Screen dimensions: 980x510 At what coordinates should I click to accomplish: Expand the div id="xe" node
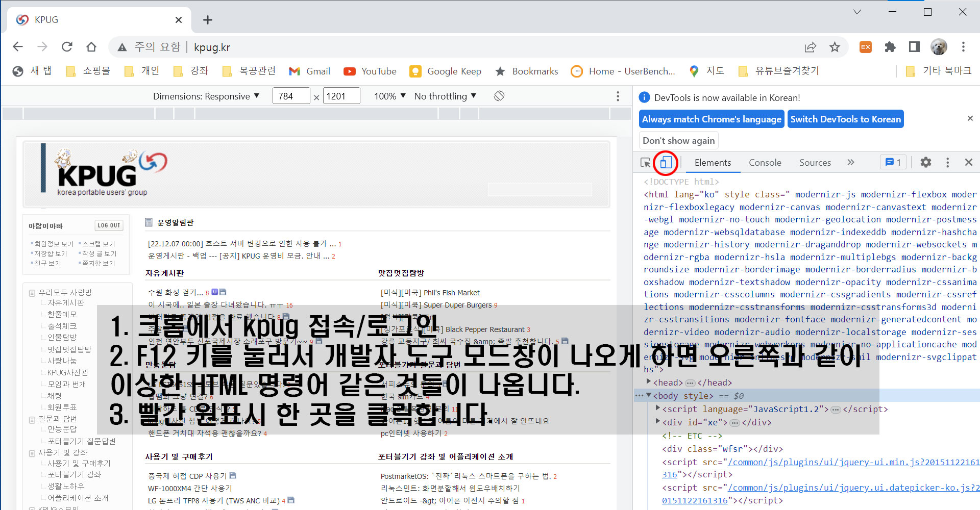click(658, 421)
